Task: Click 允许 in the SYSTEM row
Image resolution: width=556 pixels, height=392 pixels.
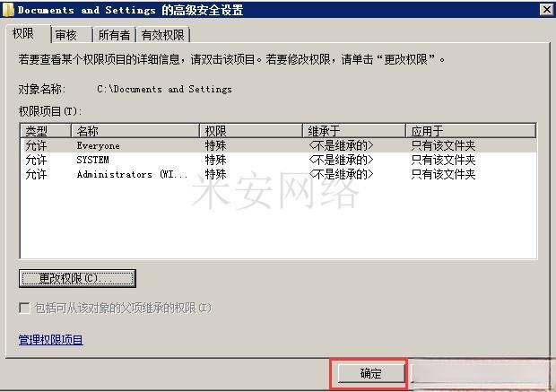Action: tap(36, 160)
